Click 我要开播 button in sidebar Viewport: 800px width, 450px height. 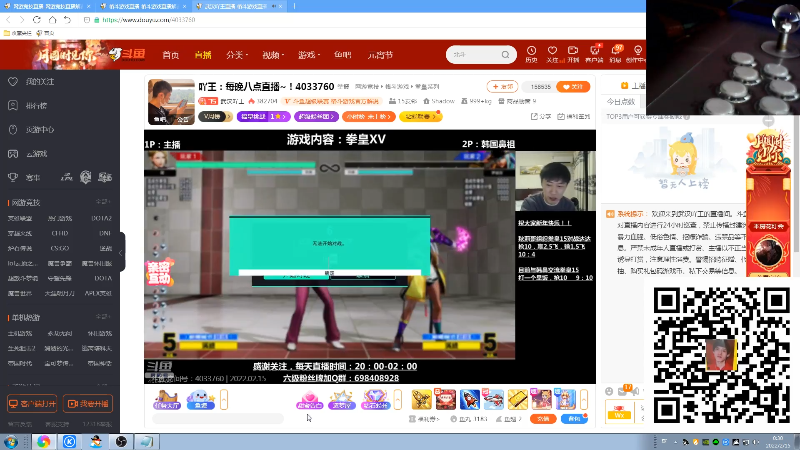click(x=88, y=404)
